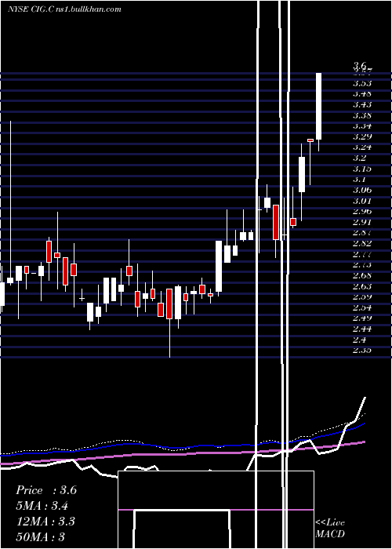Select the 2.44 price axis label

tap(362, 329)
